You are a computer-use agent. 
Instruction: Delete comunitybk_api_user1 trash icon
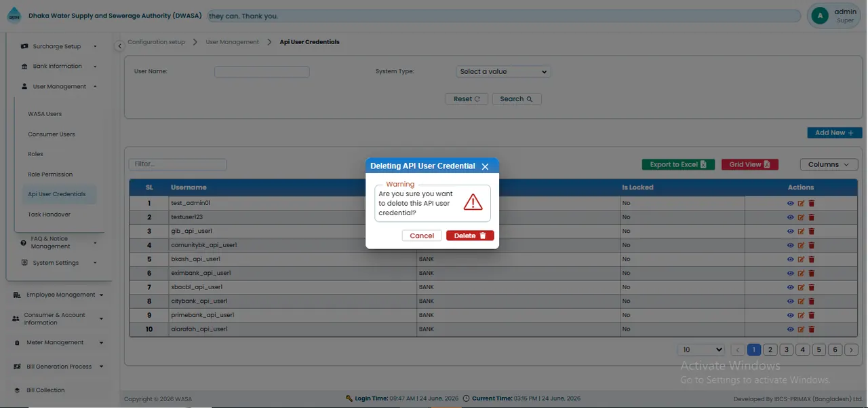pos(812,245)
